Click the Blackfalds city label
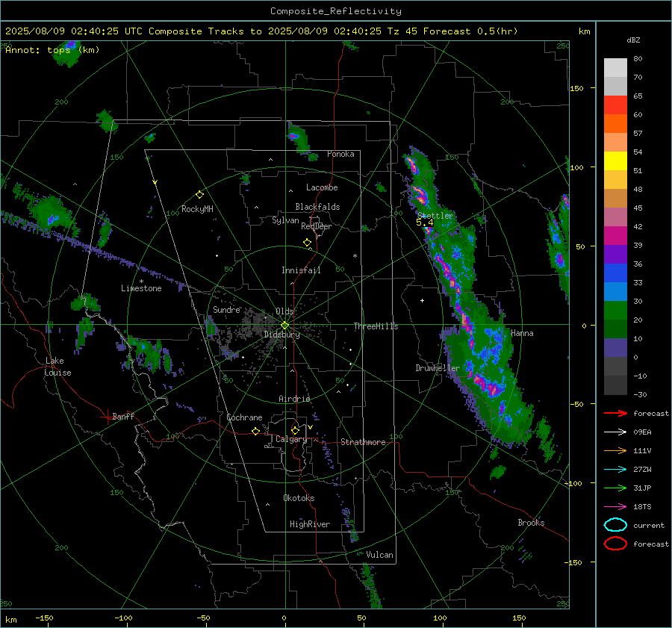The image size is (672, 628). pyautogui.click(x=317, y=207)
